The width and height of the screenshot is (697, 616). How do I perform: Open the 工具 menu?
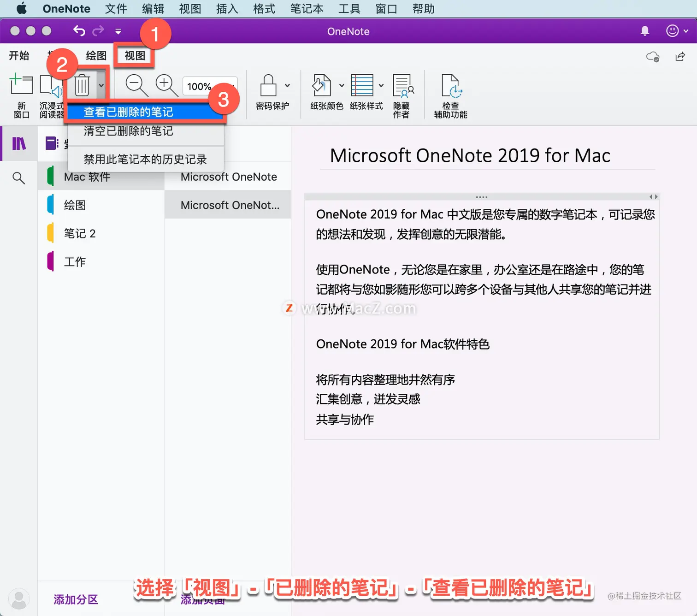click(x=349, y=9)
